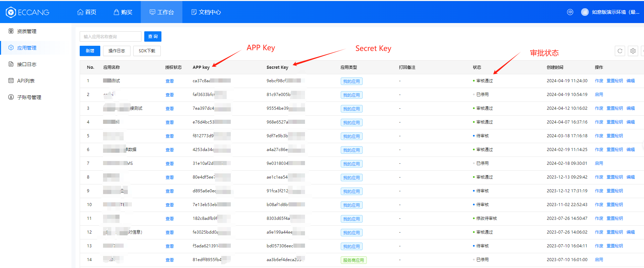Open the 如意版演示环境 account menu
The height and width of the screenshot is (268, 644).
tap(615, 12)
